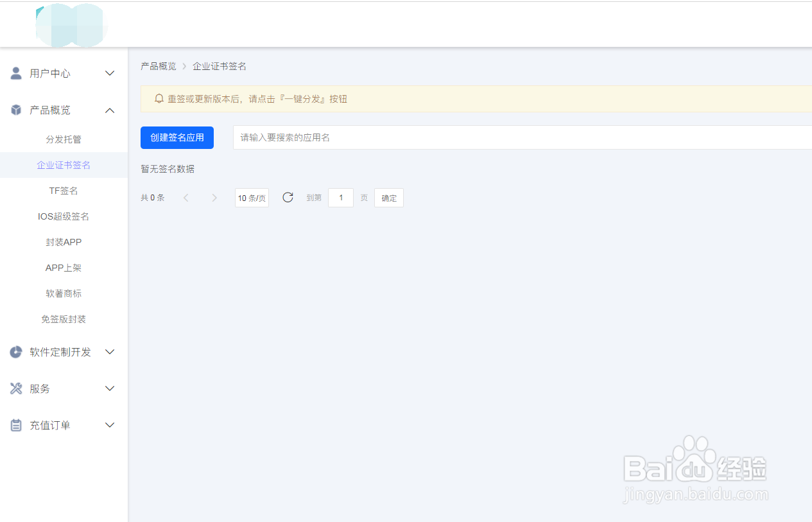Viewport: 812px width, 522px height.
Task: Click 产品概览 in the breadcrumb
Action: [159, 66]
